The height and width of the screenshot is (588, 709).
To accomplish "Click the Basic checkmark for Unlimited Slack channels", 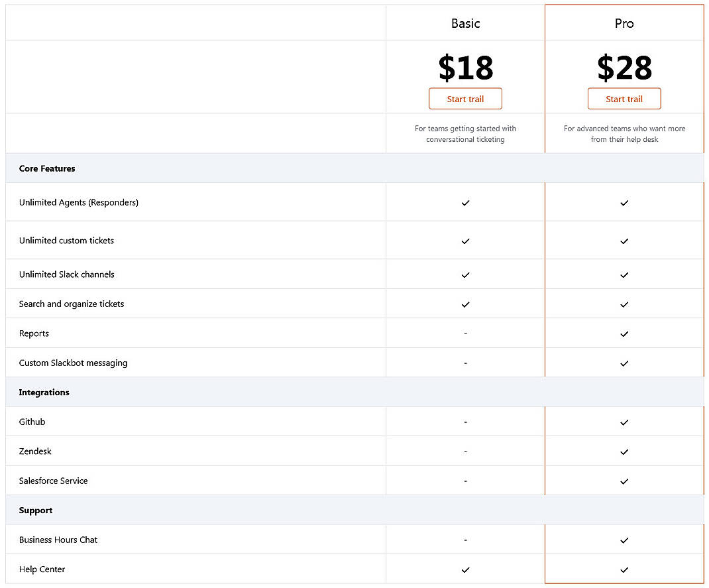I will 465,274.
